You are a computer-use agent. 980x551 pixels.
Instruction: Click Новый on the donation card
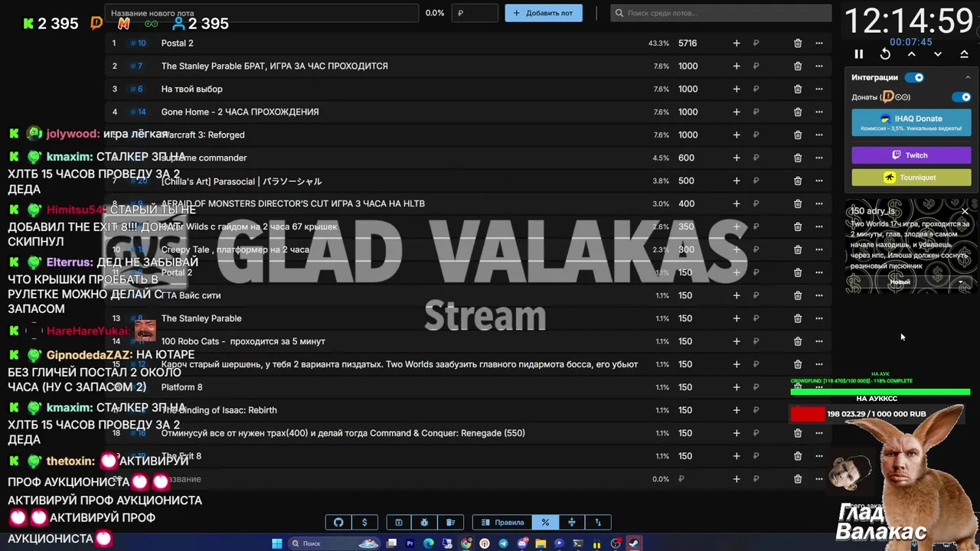pyautogui.click(x=900, y=282)
